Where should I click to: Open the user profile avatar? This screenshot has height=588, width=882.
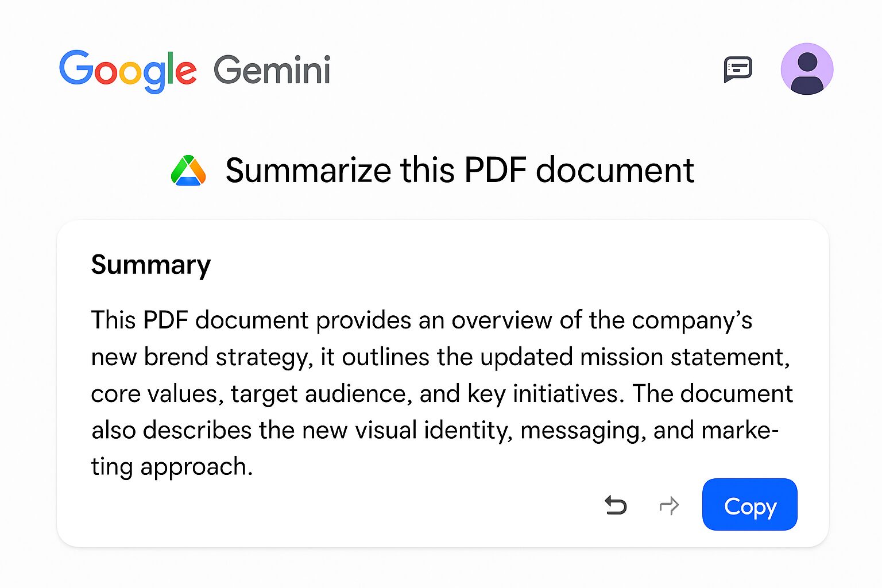point(807,69)
